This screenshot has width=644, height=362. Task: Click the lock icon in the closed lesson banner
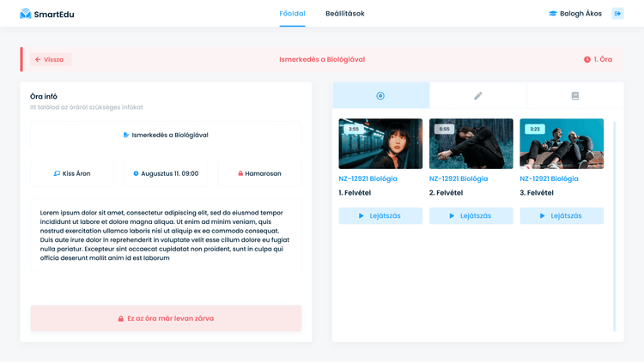point(121,318)
